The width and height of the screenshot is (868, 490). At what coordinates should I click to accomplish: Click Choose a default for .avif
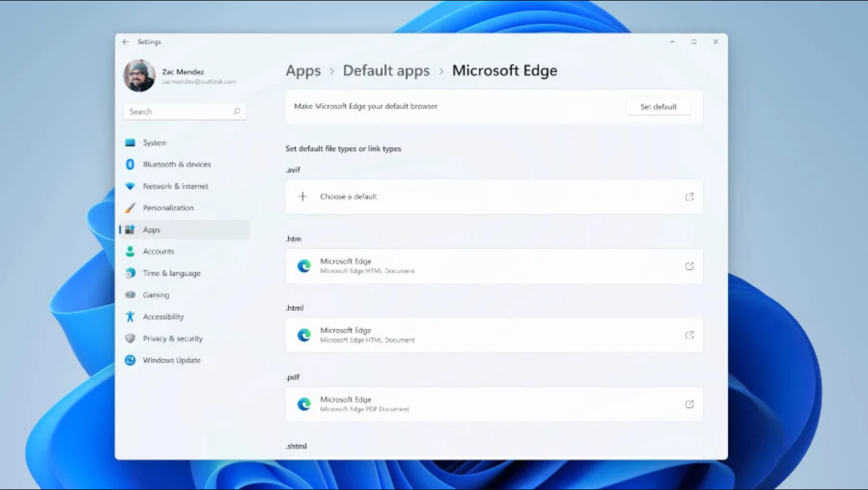tap(349, 196)
